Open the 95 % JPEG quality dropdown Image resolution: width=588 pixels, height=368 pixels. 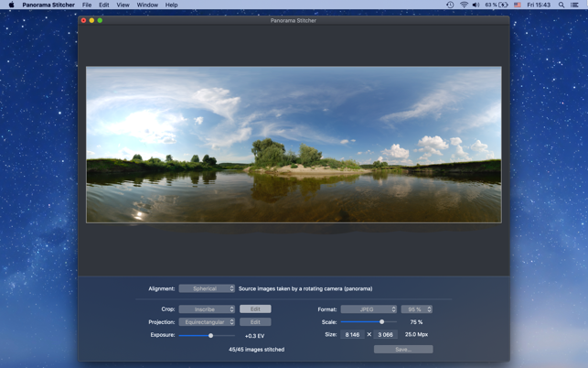[x=416, y=309]
